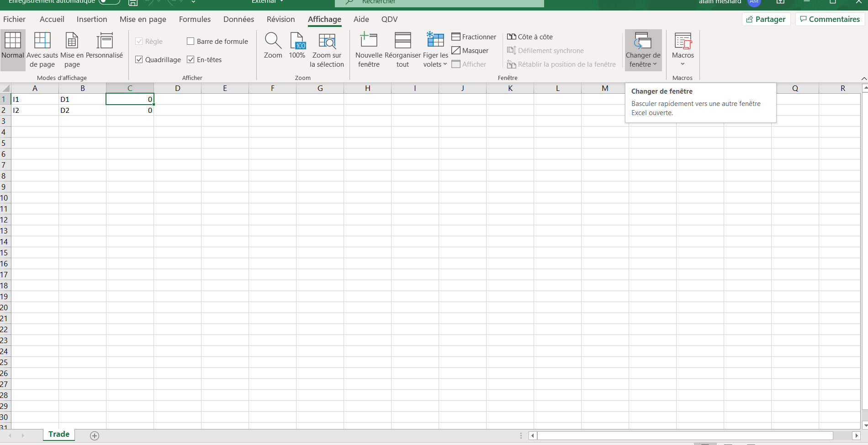
Task: Click the Commentaires button
Action: click(830, 19)
